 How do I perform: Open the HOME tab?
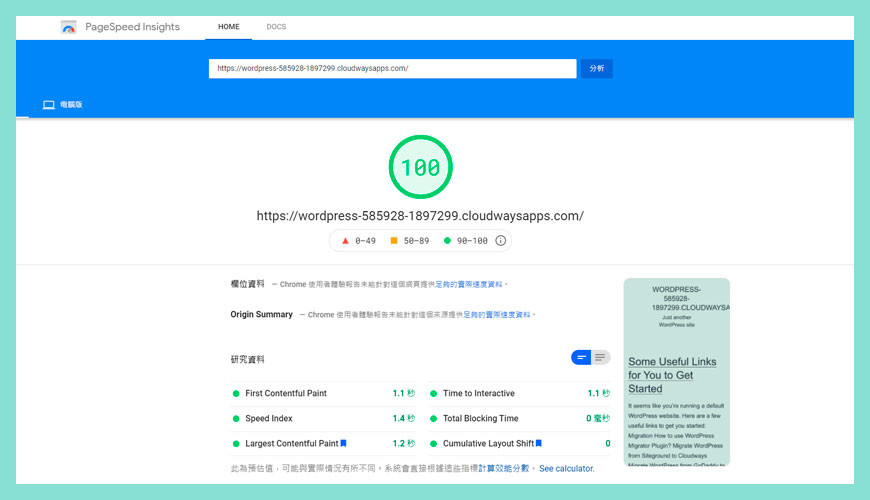229,27
